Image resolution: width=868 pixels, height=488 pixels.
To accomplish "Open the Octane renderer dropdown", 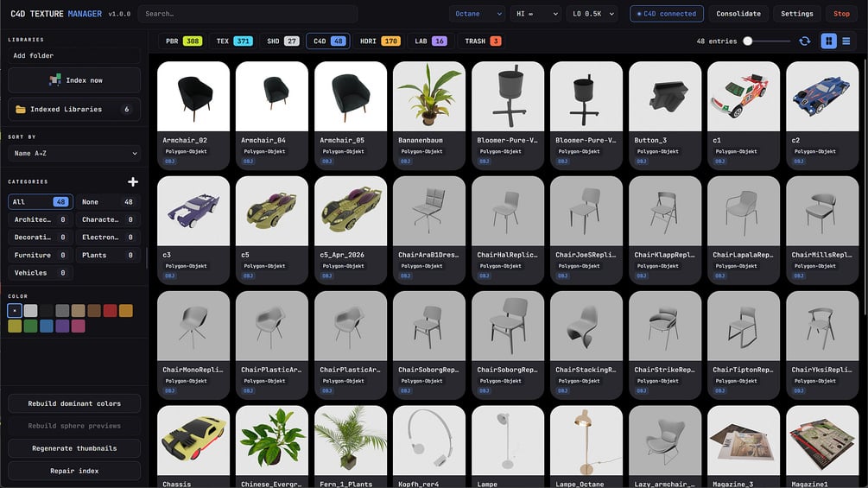I will [x=478, y=14].
